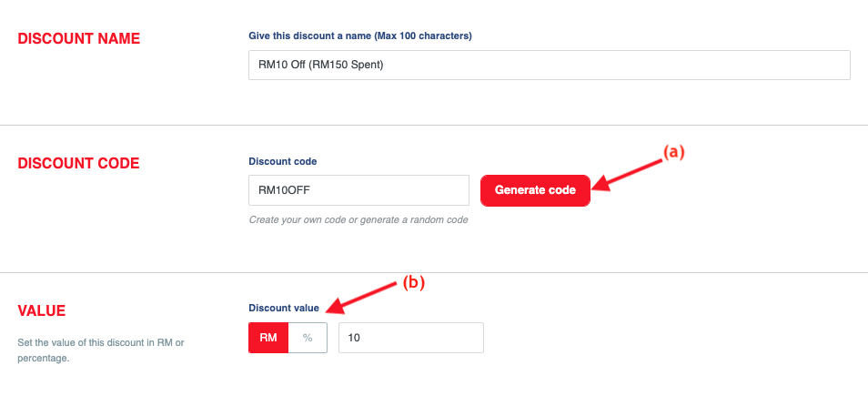Click the "Create your own code" hint text
868x396 pixels.
[358, 219]
